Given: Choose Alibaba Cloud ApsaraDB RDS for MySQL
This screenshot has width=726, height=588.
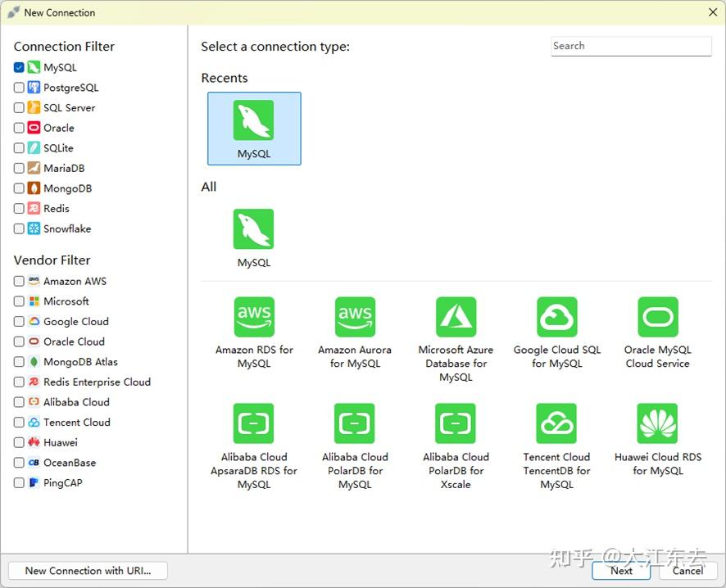Looking at the screenshot, I should point(254,423).
